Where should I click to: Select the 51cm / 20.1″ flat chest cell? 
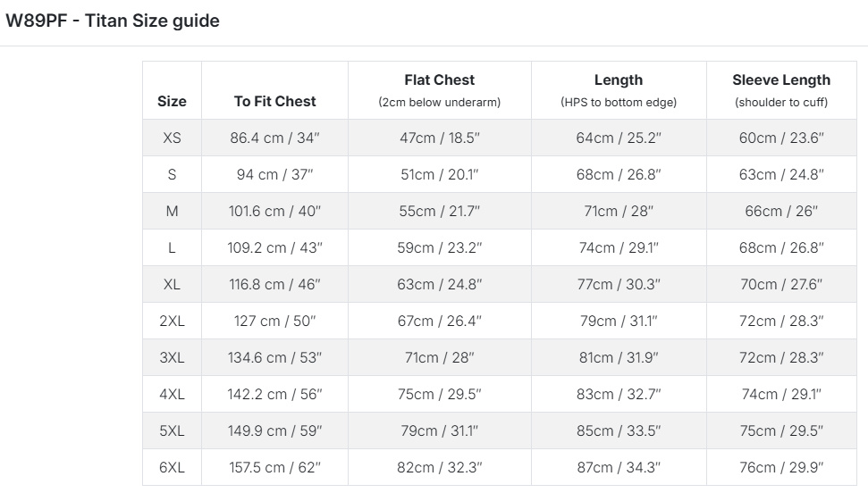(439, 174)
